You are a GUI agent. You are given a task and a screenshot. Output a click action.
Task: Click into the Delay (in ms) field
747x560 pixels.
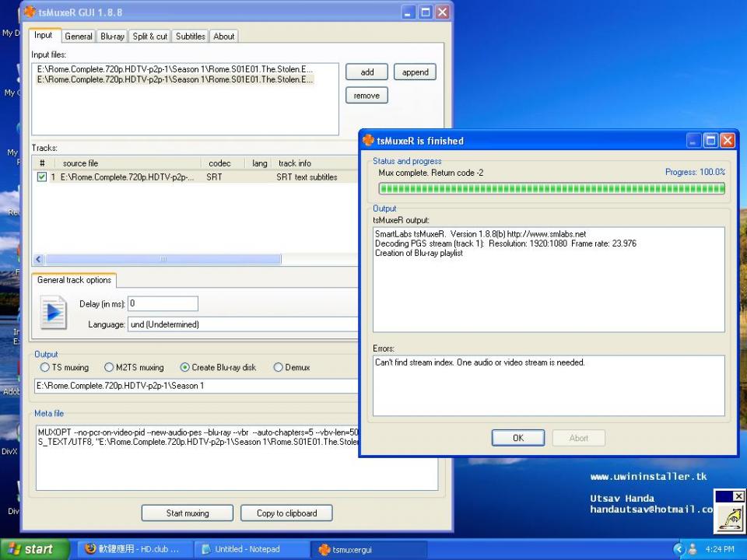[x=163, y=303]
